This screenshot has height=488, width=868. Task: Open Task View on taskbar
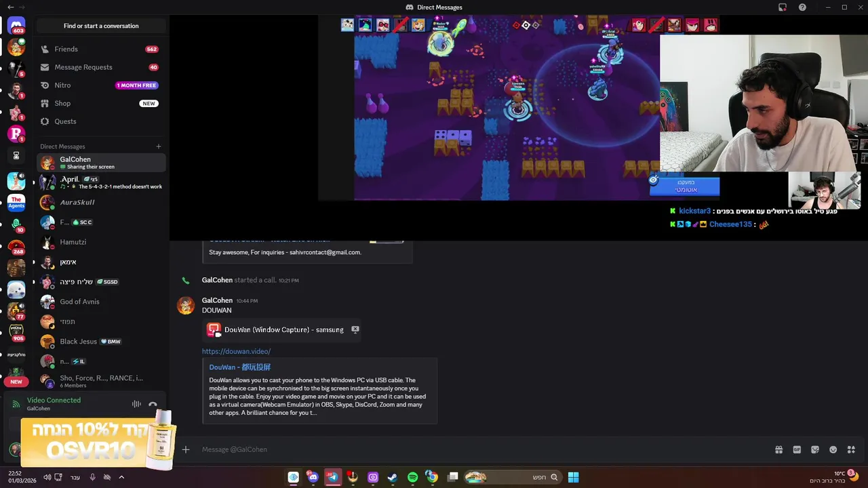452,477
